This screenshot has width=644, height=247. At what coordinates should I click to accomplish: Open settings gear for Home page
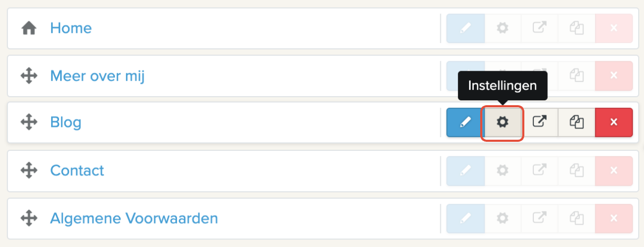tap(502, 28)
